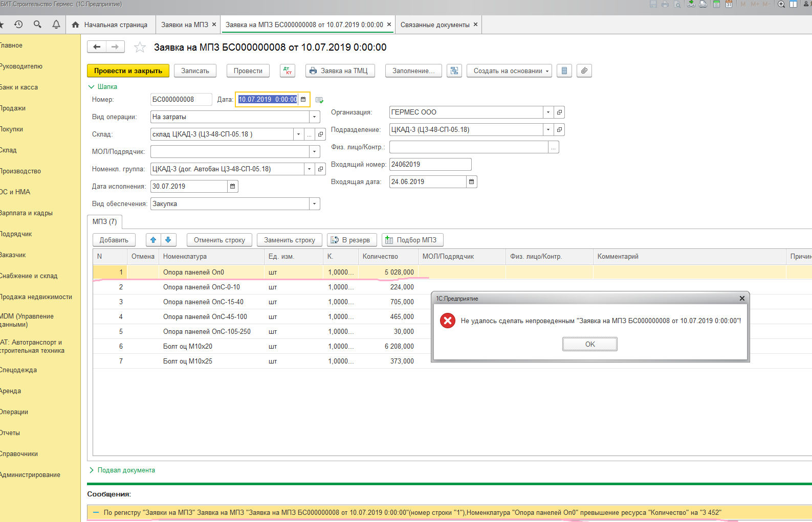Expand Вид операции dropdown
The width and height of the screenshot is (812, 522).
[315, 117]
